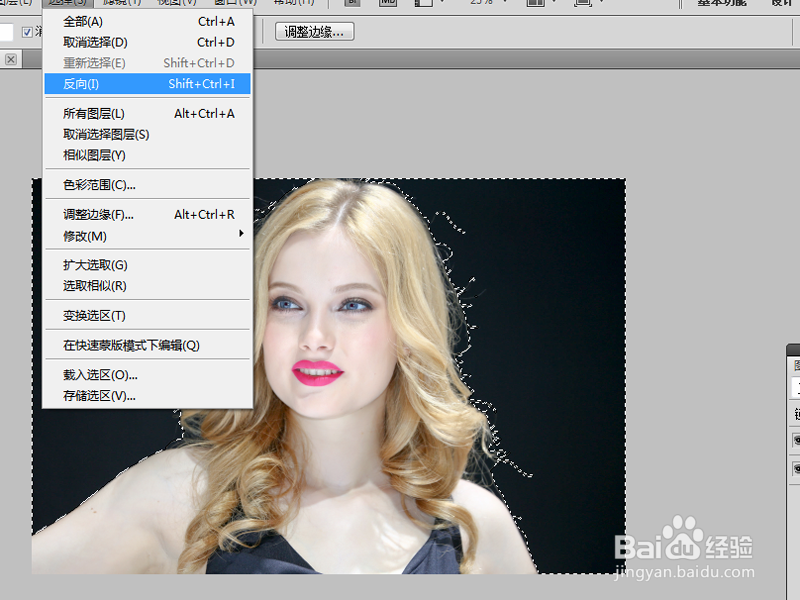Hide the lower layer via its eye icon
Viewport: 800px width, 600px height.
point(796,468)
